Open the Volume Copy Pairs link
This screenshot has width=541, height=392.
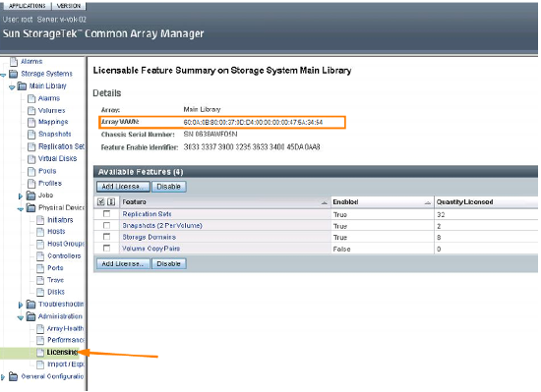pos(151,249)
